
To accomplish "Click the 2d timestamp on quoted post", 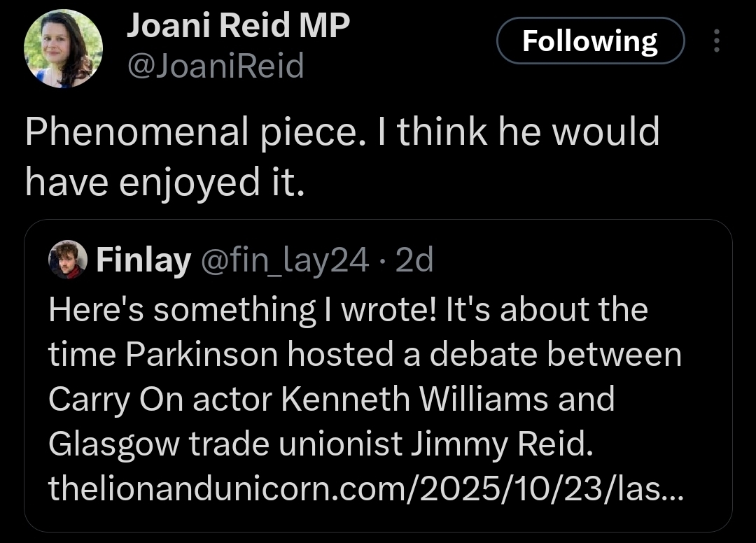I will click(414, 261).
